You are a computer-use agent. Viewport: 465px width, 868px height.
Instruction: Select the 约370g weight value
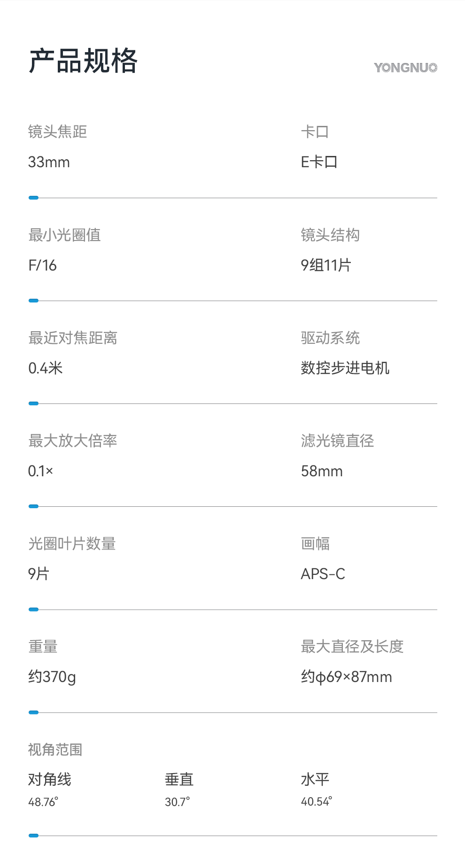(x=52, y=677)
